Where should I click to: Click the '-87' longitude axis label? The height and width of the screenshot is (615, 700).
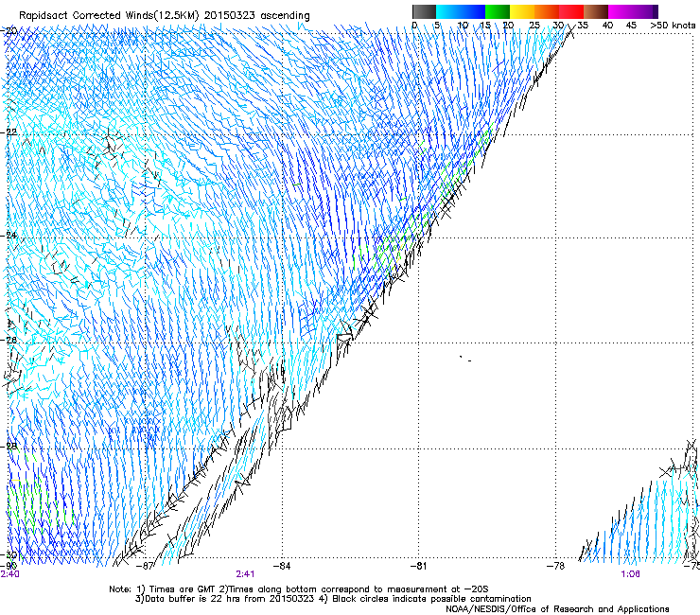pos(145,566)
